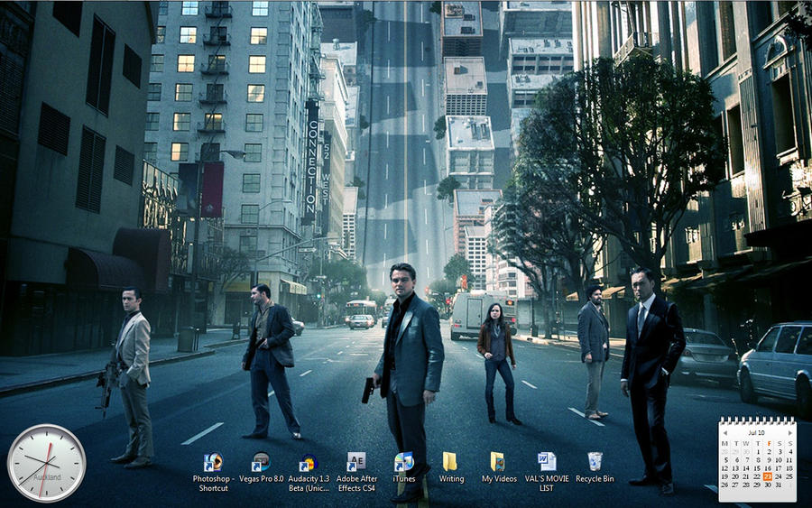Go to previous month in calendar gadget

[x=725, y=433]
